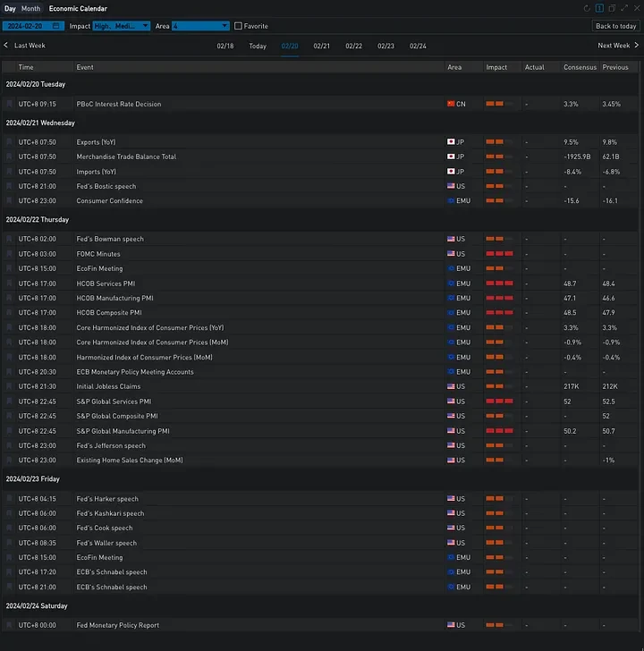Bookmark the Initial Jobless Claims event
Viewport: 644px width, 651px height.
coord(10,387)
